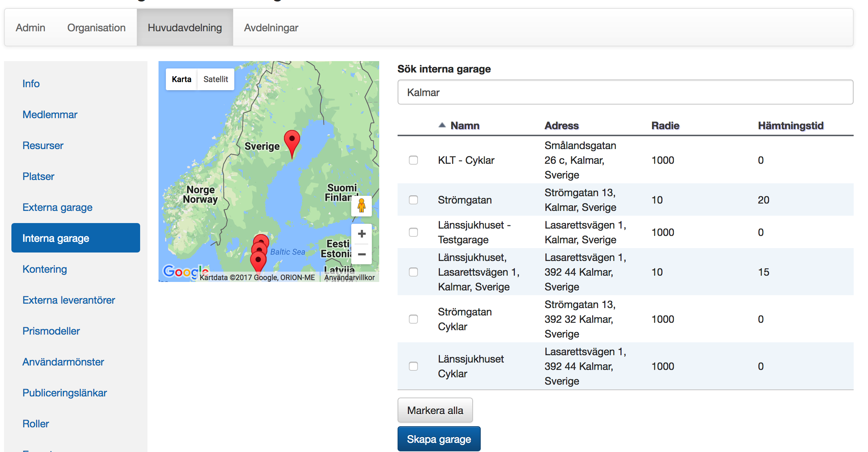Image resolution: width=868 pixels, height=452 pixels.
Task: Click the ascending sort arrow beside Namn
Action: (442, 126)
